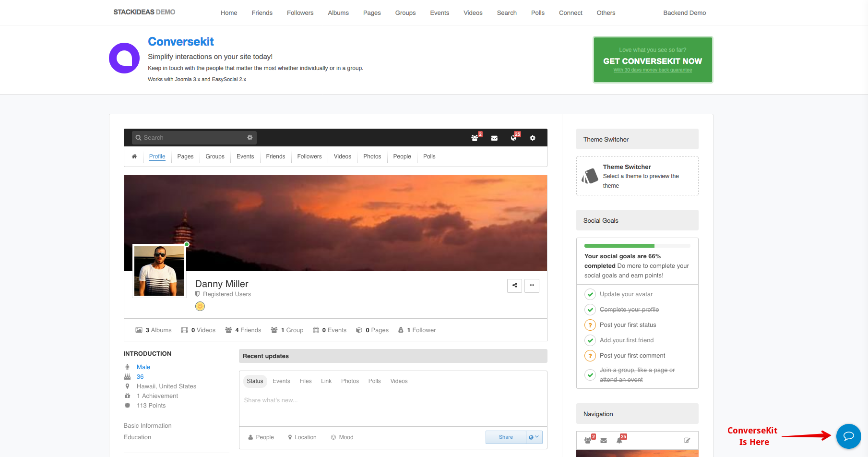Open Polls in the EasySocial toolbar
Viewport: 868px width, 457px height.
(429, 156)
